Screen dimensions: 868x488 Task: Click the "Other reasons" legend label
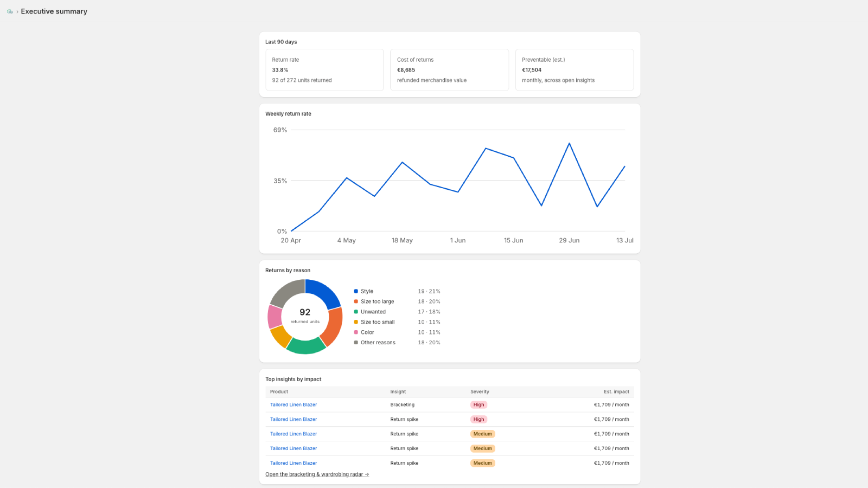378,343
